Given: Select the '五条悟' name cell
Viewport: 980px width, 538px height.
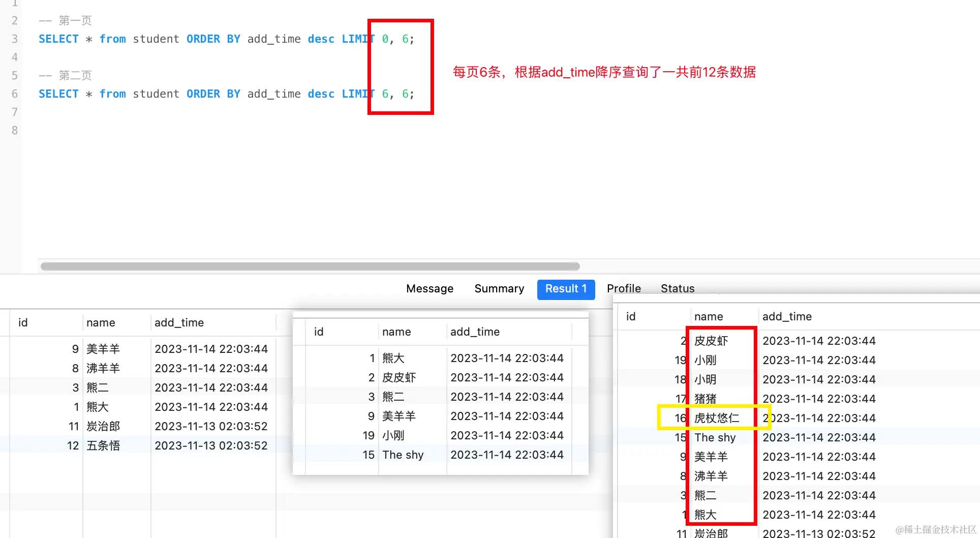Looking at the screenshot, I should [103, 446].
